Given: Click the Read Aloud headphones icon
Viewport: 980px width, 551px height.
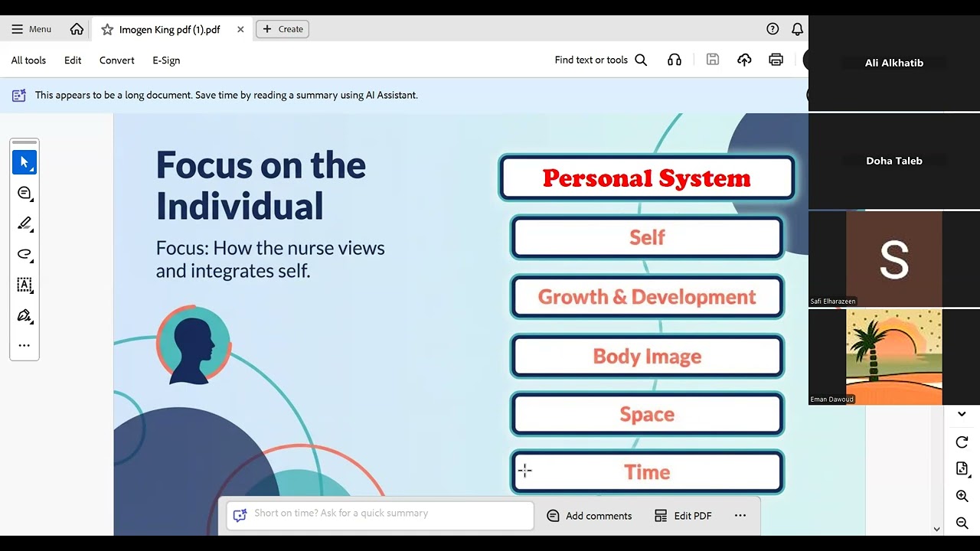Looking at the screenshot, I should [675, 60].
